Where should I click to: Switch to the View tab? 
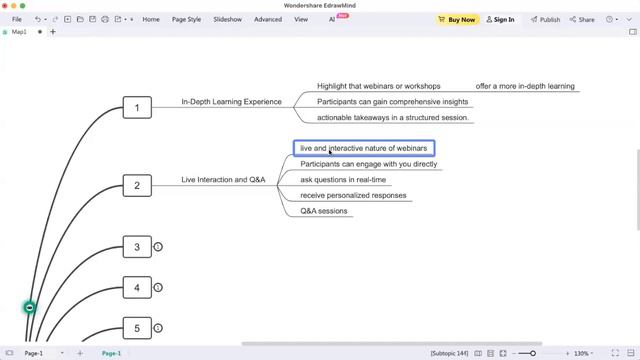(x=301, y=19)
